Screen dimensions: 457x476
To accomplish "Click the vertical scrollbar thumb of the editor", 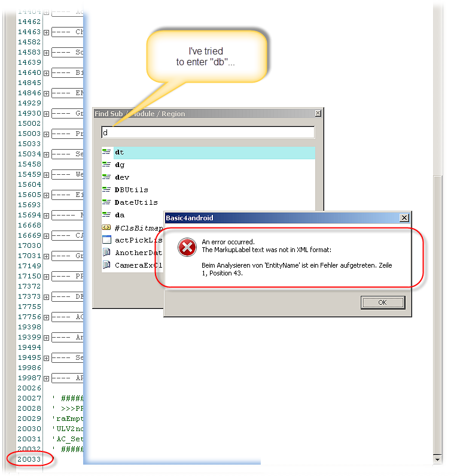I will (438, 314).
